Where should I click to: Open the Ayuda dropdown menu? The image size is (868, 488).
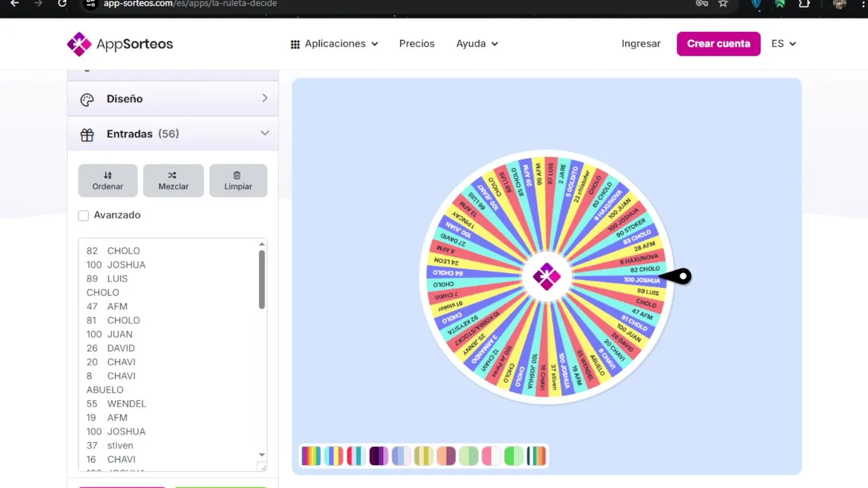pos(477,43)
